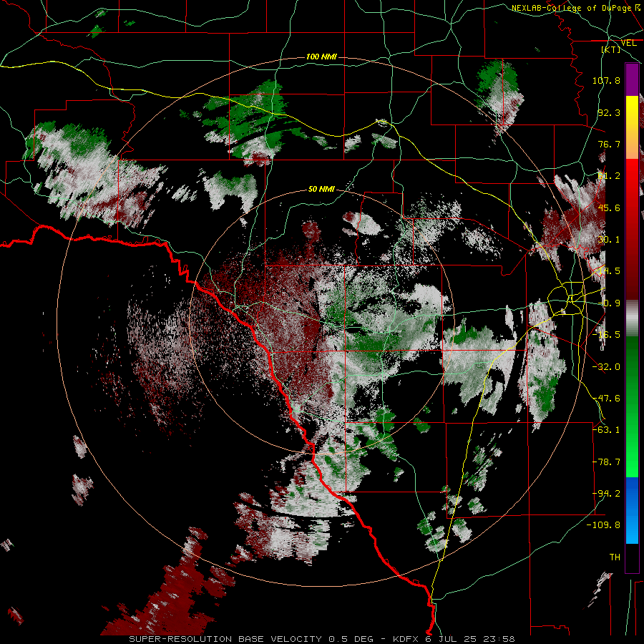Click the 76.7 velocity scale value
The width and height of the screenshot is (644, 644).
tap(609, 144)
